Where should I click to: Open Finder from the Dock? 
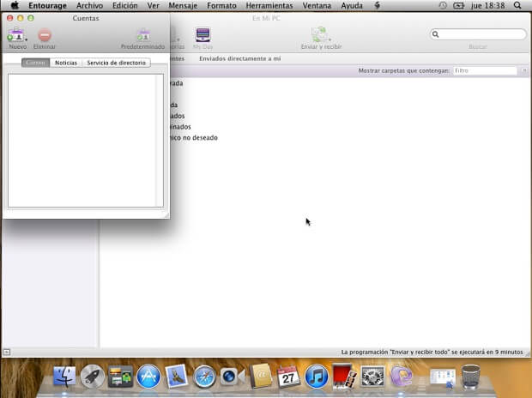[64, 376]
